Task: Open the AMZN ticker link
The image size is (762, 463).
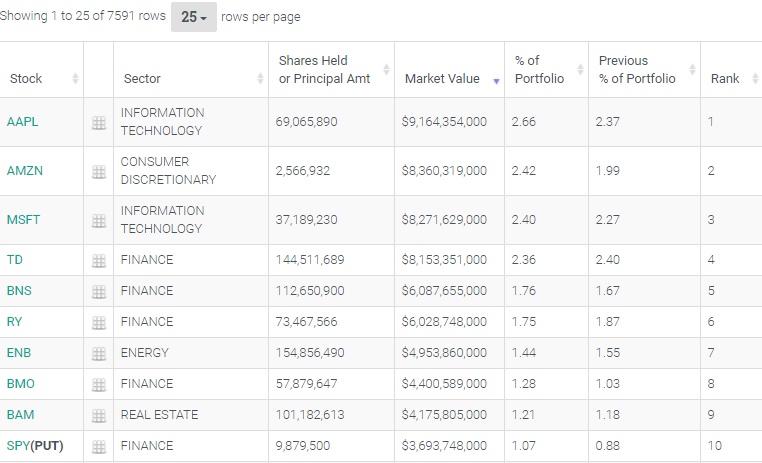Action: 24,171
